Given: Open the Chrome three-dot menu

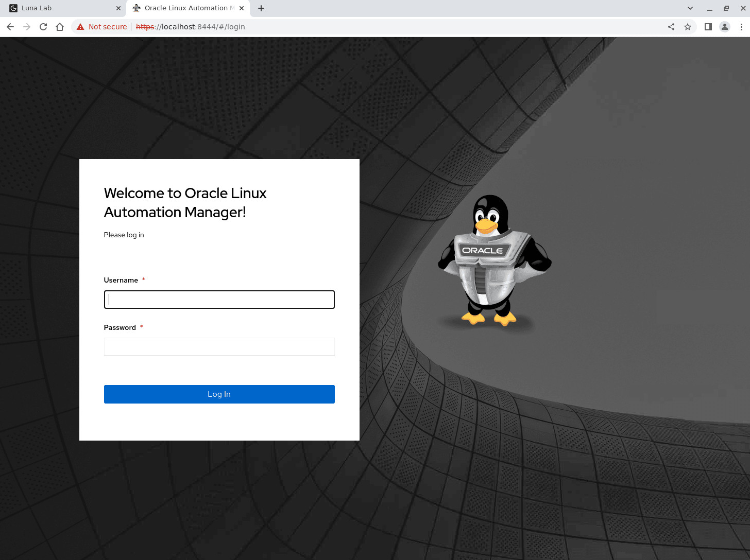Looking at the screenshot, I should pyautogui.click(x=741, y=27).
